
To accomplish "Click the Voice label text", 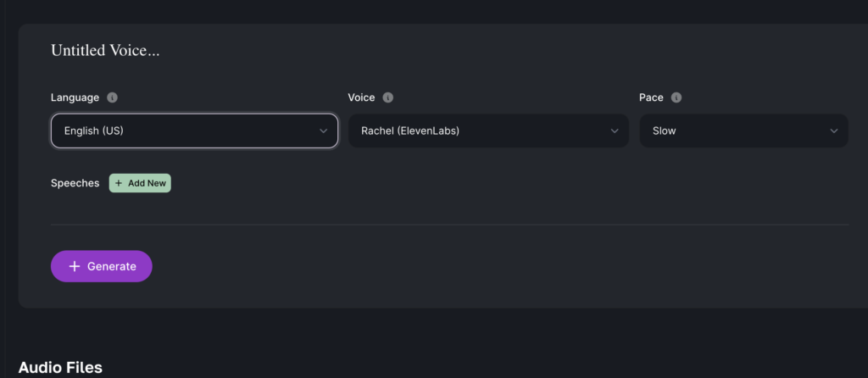I will point(361,97).
